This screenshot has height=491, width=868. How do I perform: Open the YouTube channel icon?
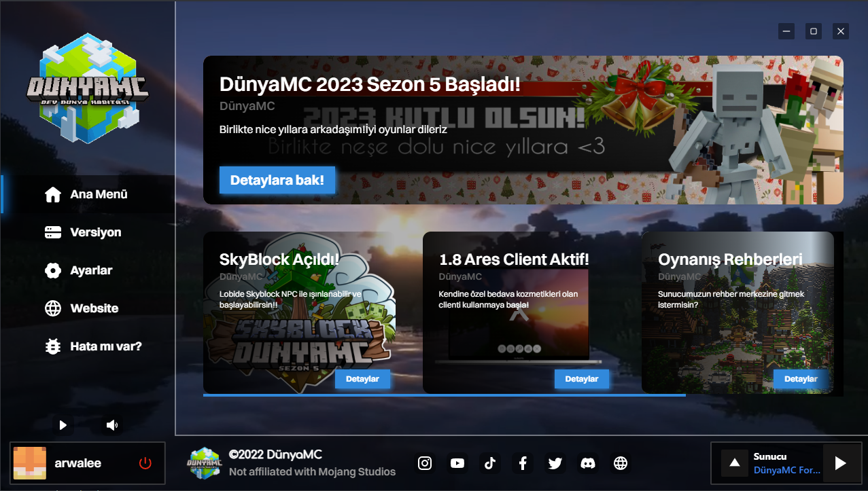(457, 463)
